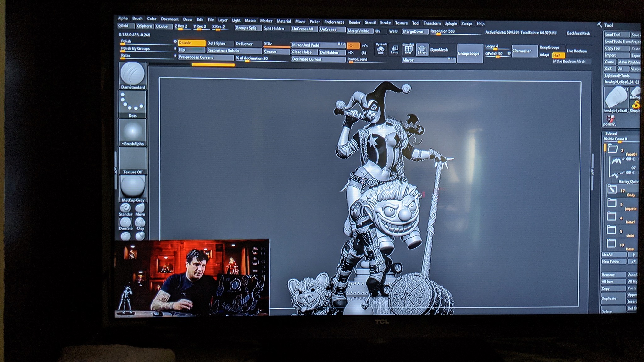This screenshot has width=644, height=362.
Task: Adjust the % of decimation 20 slider
Action: [263, 58]
